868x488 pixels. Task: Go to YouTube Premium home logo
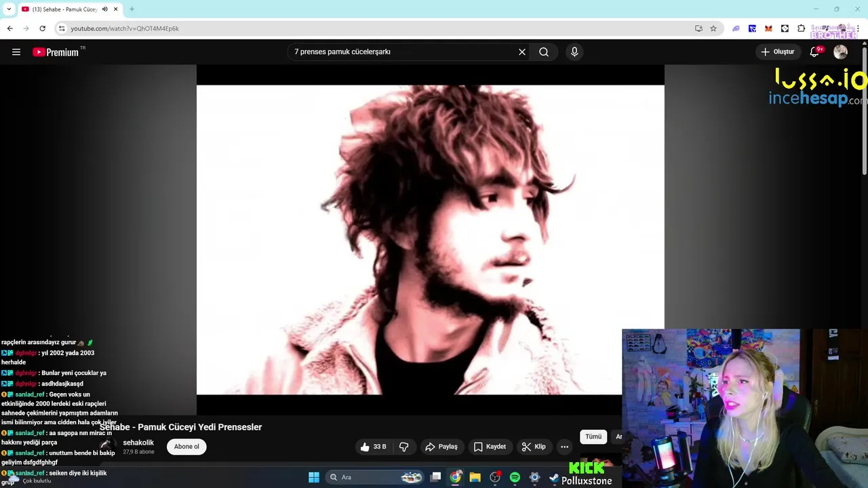coord(56,52)
